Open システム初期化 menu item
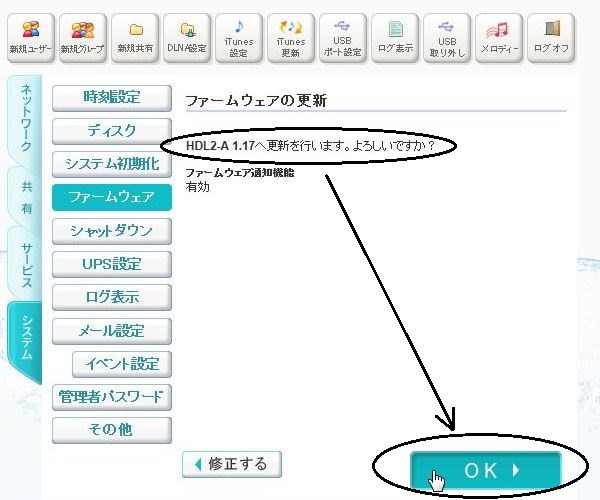This screenshot has height=500, width=600. point(112,164)
